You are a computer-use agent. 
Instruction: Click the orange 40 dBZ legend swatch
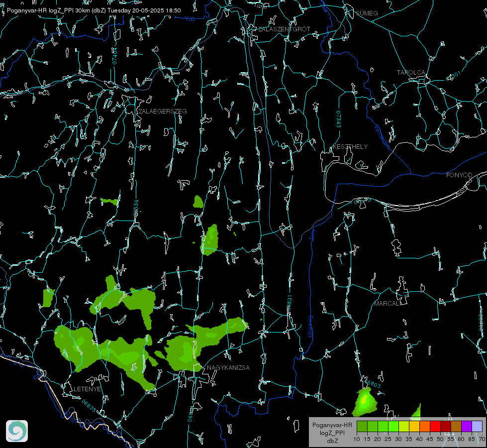[x=425, y=426]
